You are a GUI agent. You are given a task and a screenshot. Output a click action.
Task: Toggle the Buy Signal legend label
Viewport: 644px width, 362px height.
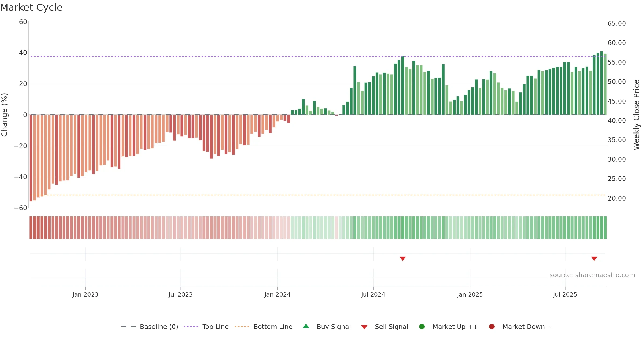tap(334, 327)
